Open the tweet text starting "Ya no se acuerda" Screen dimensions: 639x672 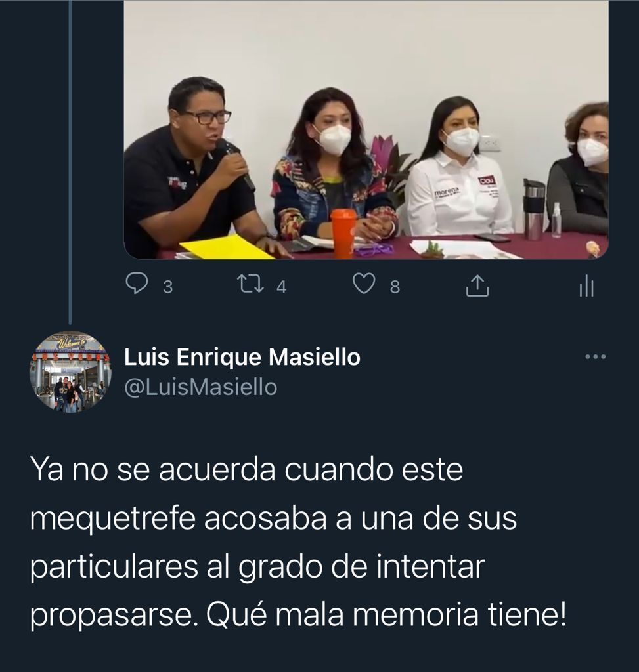click(299, 543)
